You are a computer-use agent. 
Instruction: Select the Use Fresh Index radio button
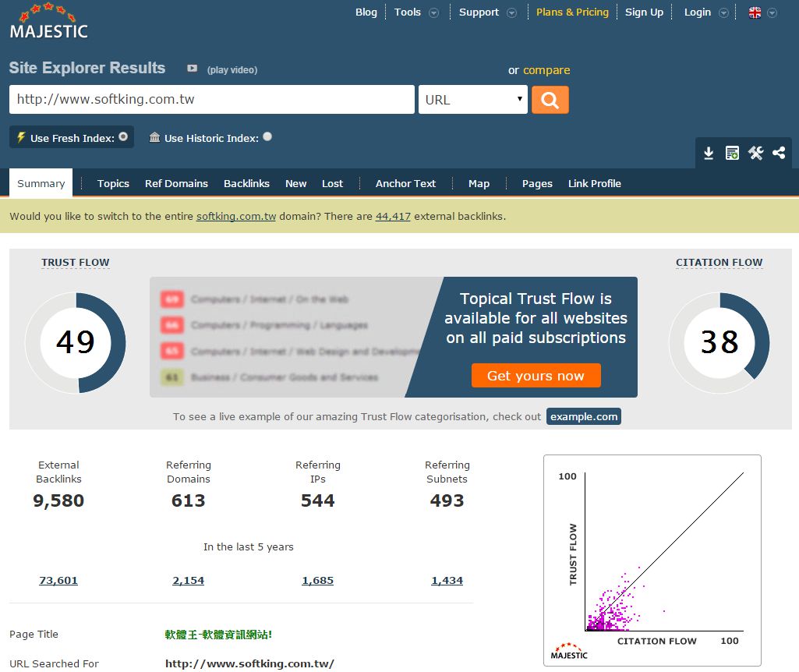123,136
